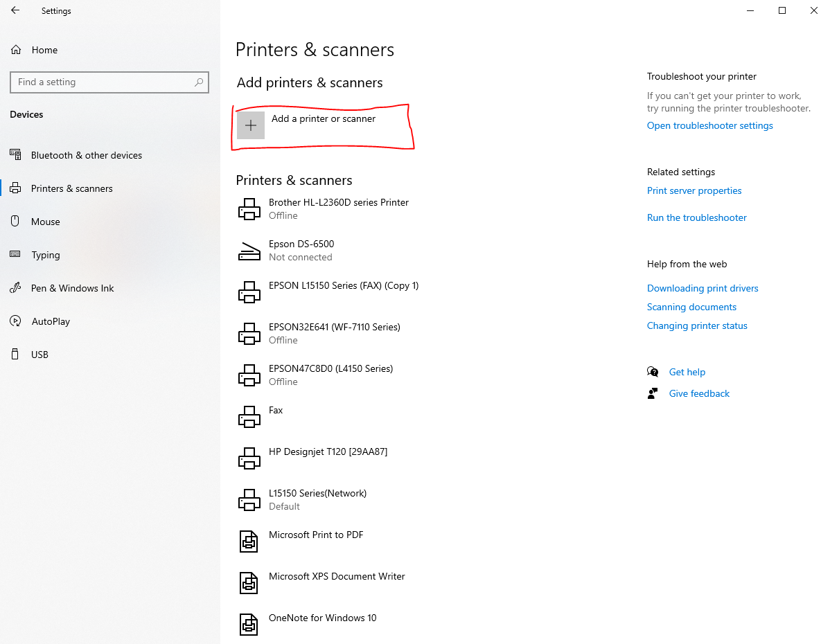Click the Printers & scanners sidebar icon
Screen dimensions: 830x644
tap(15, 188)
